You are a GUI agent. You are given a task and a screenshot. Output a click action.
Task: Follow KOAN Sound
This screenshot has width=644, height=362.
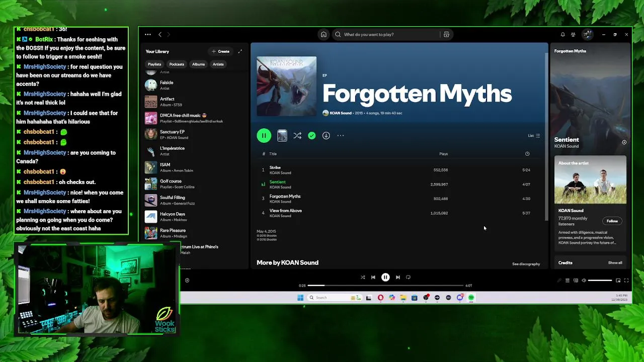click(612, 221)
